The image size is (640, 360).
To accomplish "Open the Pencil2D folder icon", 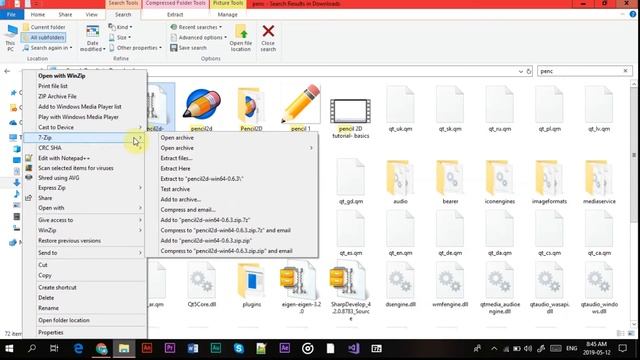I will pos(251,105).
